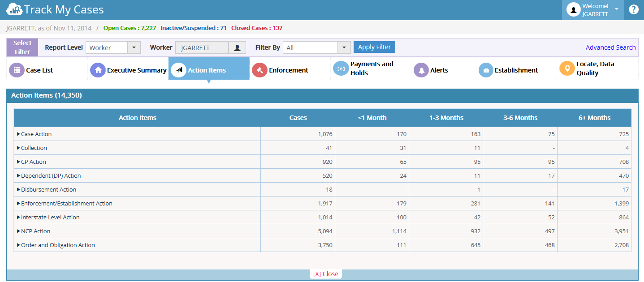Open the help question mark icon
This screenshot has height=282, width=644.
coord(634,9)
